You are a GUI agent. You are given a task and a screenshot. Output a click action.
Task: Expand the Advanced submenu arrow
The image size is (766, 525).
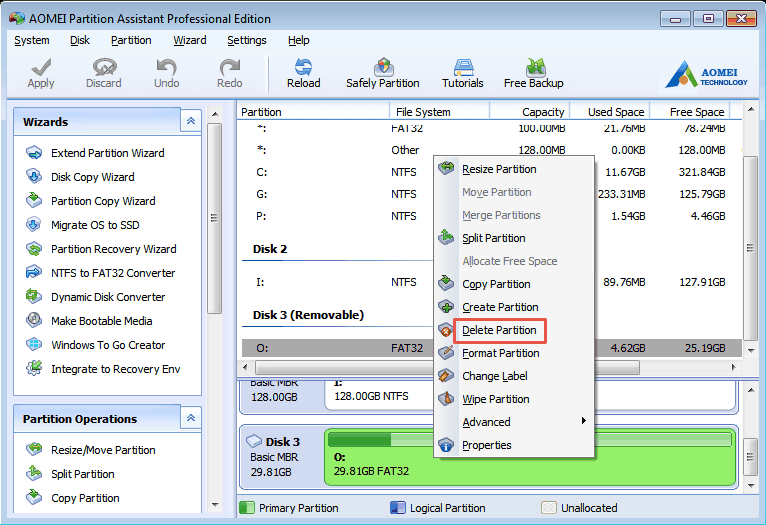(583, 421)
